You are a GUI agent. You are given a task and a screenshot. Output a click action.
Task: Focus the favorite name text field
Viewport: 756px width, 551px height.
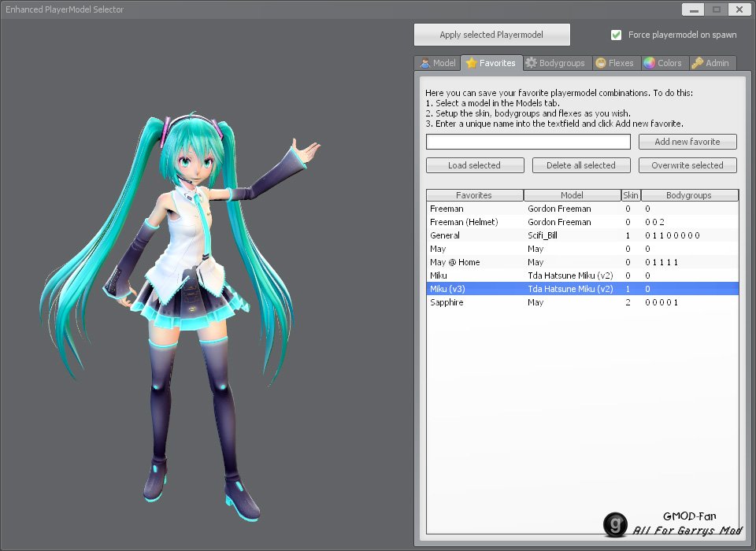click(x=528, y=142)
